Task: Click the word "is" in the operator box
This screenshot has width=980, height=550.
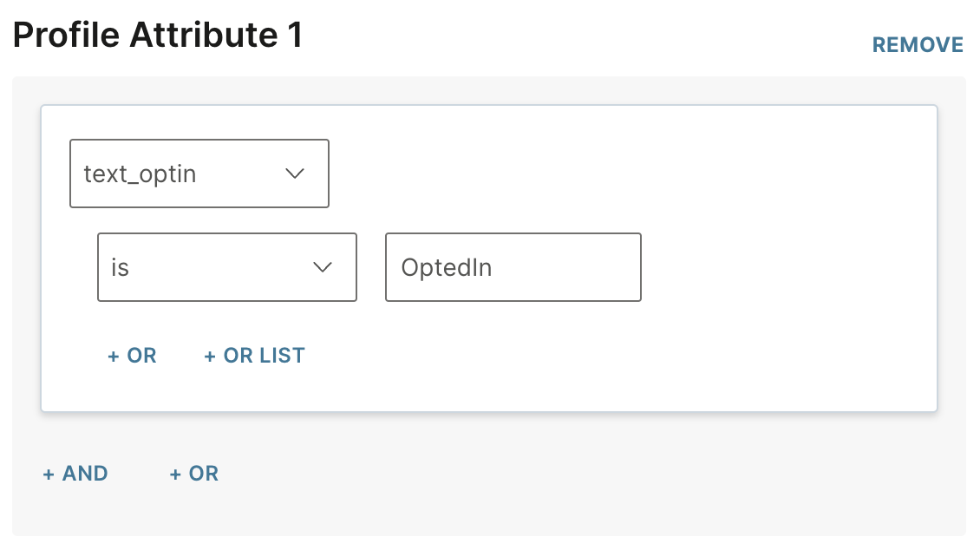Action: click(120, 267)
